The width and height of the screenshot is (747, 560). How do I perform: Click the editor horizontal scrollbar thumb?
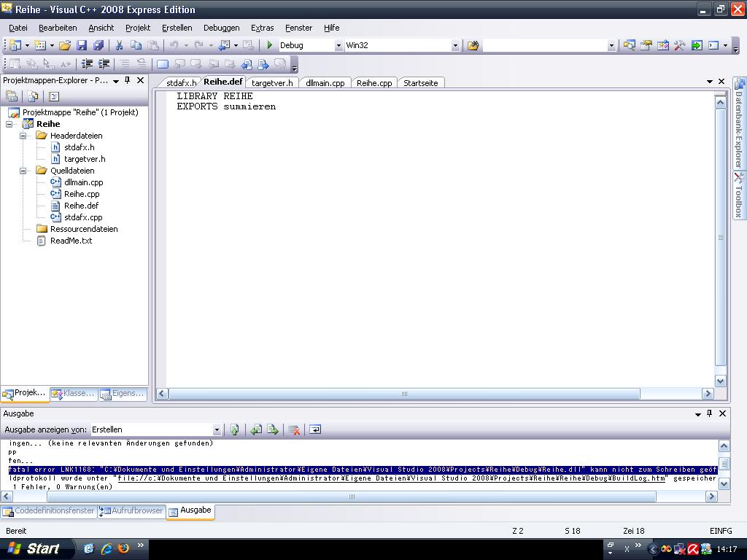coord(404,394)
